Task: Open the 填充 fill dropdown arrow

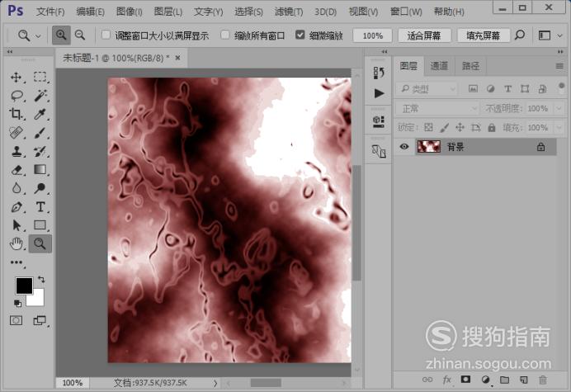Action: pos(559,128)
